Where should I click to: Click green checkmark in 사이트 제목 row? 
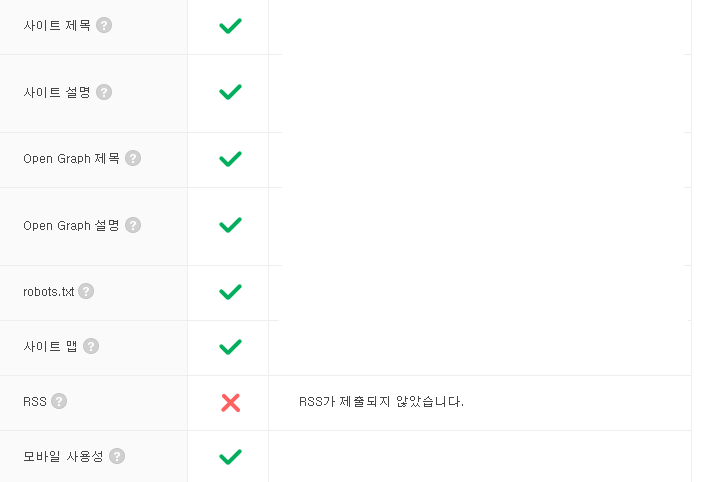pos(231,26)
